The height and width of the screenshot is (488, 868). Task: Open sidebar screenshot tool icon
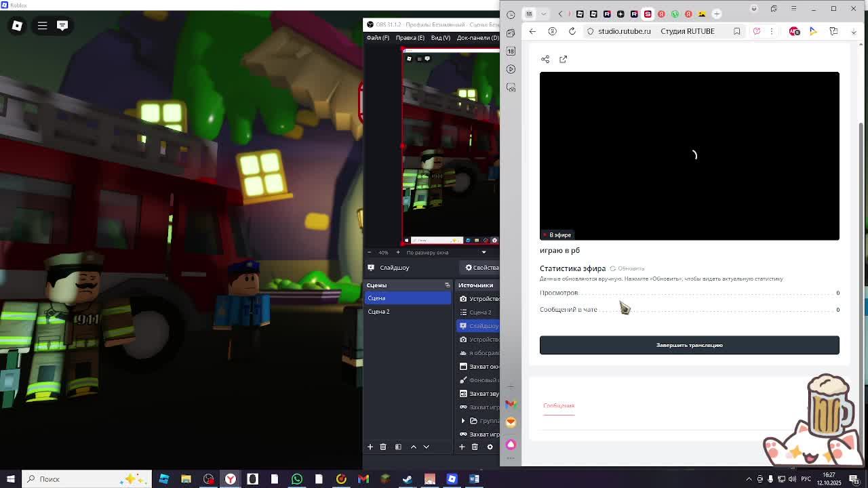(x=511, y=87)
